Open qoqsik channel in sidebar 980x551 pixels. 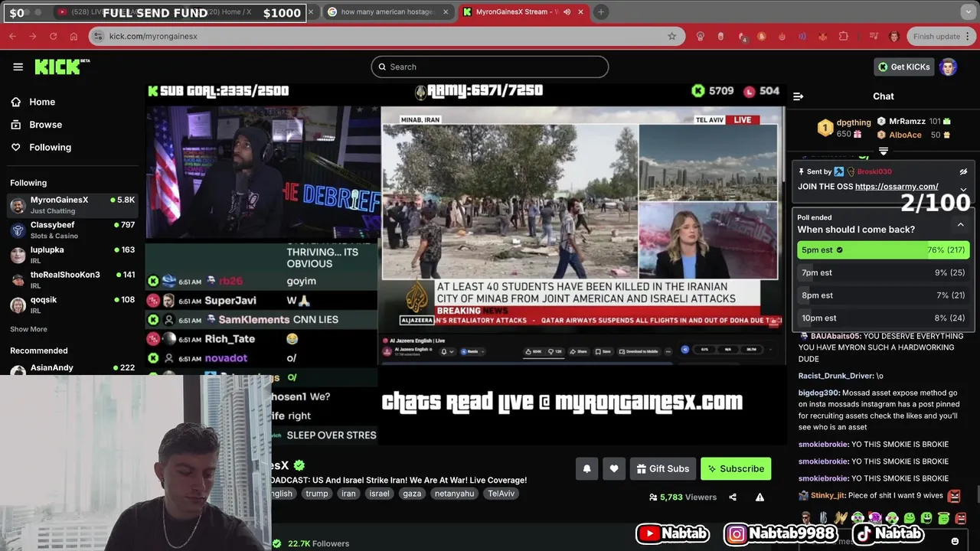click(72, 305)
